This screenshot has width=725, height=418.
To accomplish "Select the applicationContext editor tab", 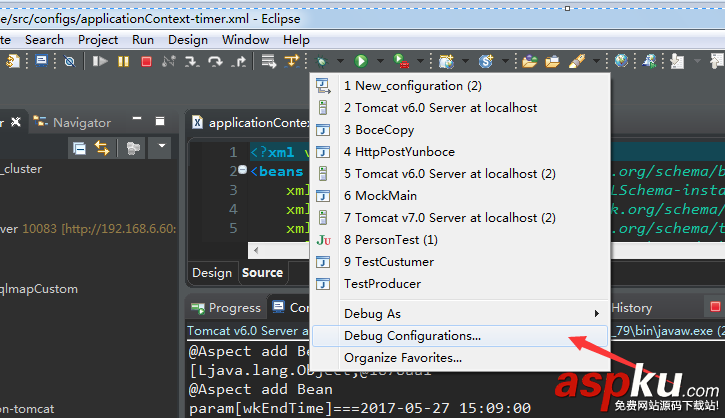I will 250,123.
